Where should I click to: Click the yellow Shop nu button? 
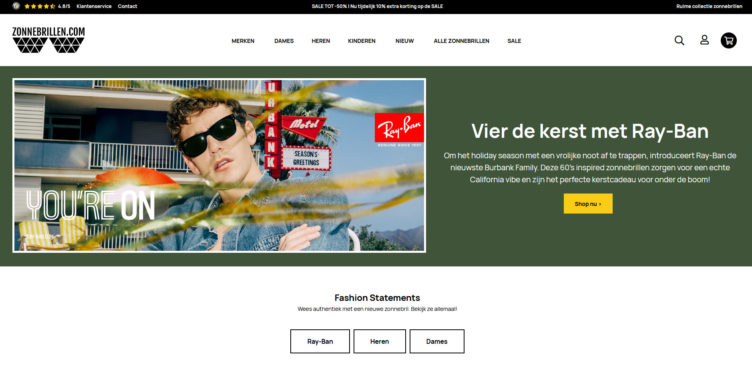588,203
